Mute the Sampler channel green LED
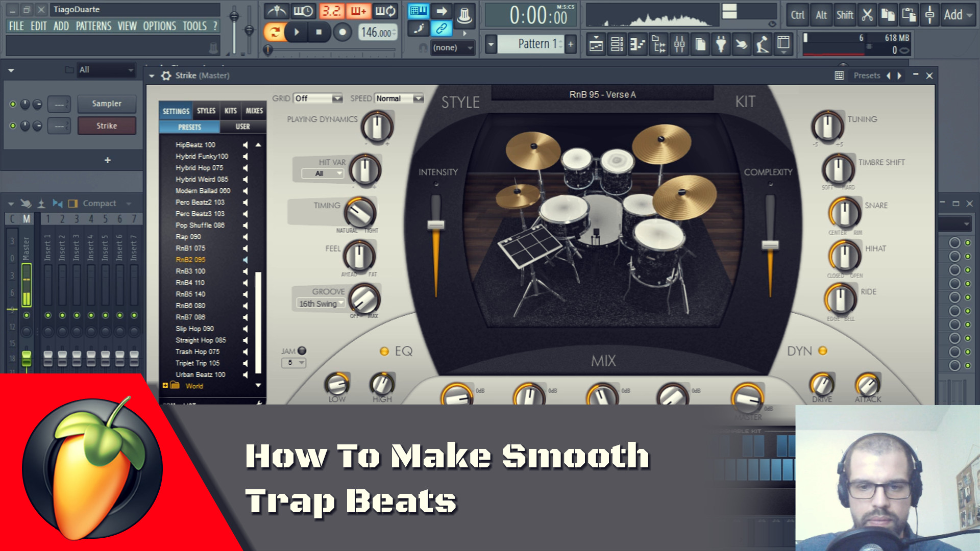This screenshot has width=980, height=551. coord(13,104)
